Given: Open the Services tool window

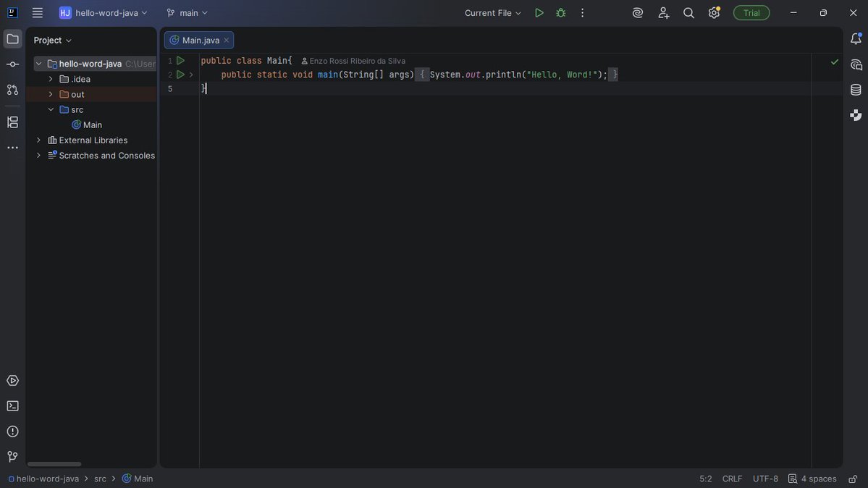Looking at the screenshot, I should [12, 381].
